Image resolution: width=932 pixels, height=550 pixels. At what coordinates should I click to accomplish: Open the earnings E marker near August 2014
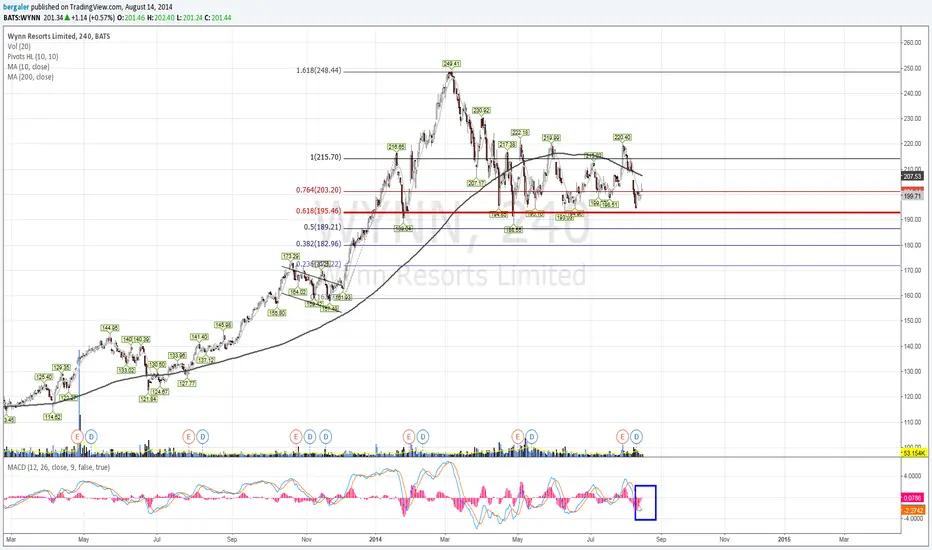pos(622,436)
